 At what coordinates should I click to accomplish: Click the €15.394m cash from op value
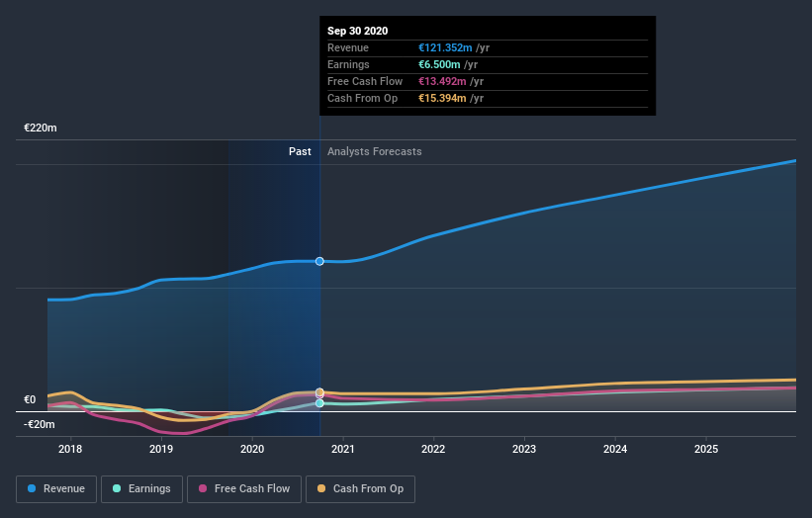(442, 98)
